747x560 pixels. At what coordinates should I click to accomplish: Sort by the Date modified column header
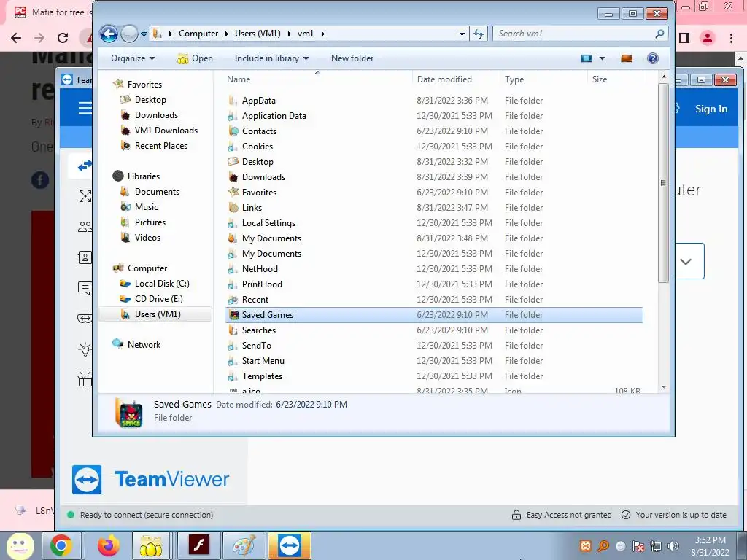coord(444,79)
